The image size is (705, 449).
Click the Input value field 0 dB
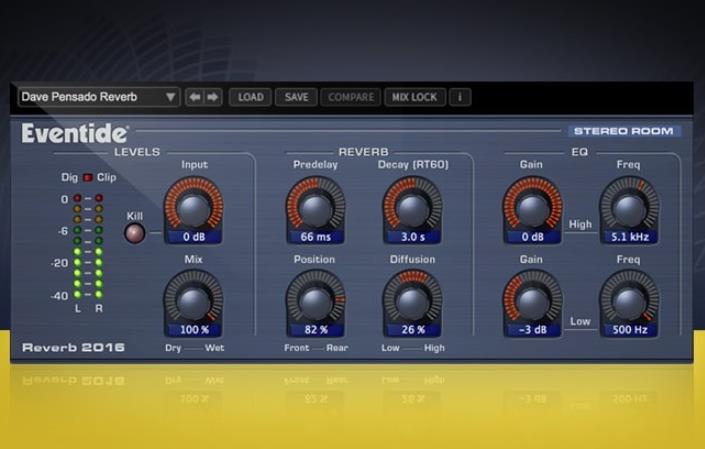194,237
